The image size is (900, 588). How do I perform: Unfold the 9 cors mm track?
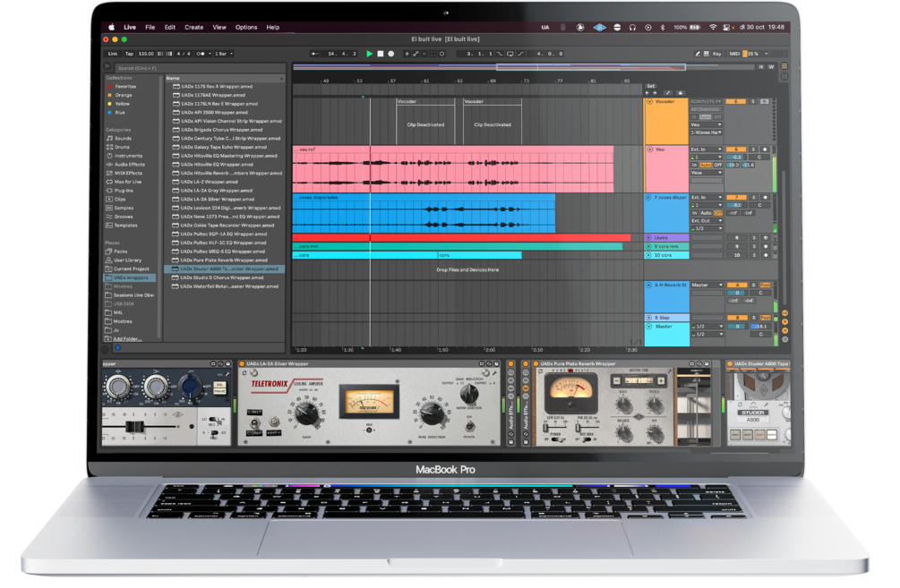648,246
